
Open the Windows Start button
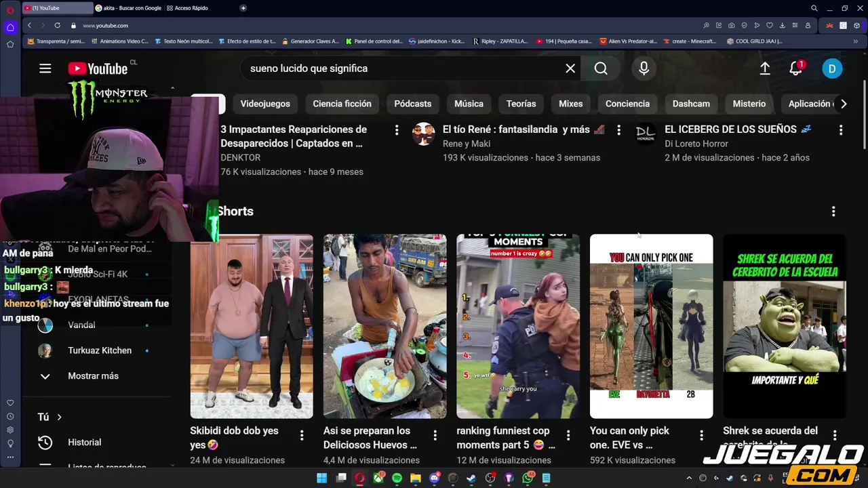[322, 478]
